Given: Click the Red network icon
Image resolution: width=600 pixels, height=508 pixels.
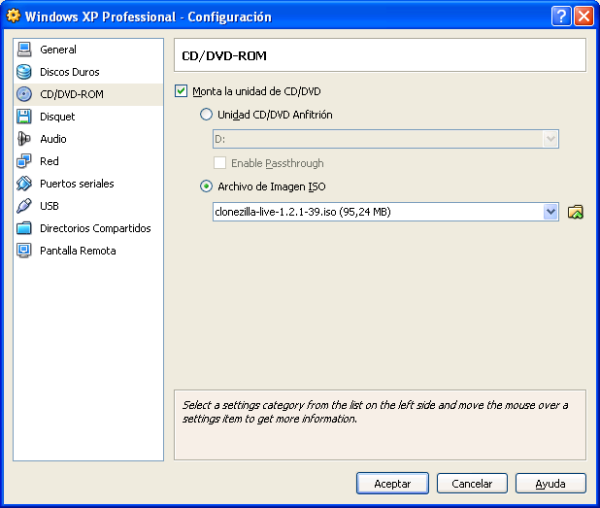Looking at the screenshot, I should click(x=24, y=161).
